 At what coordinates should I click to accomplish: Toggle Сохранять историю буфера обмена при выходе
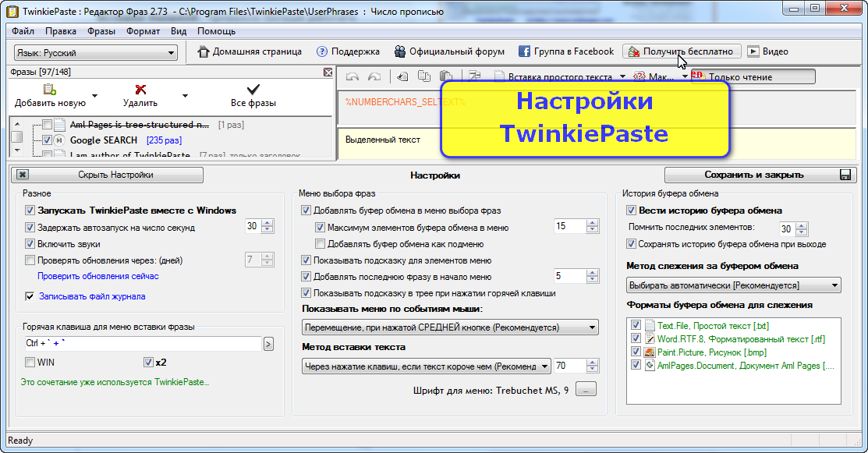(631, 244)
